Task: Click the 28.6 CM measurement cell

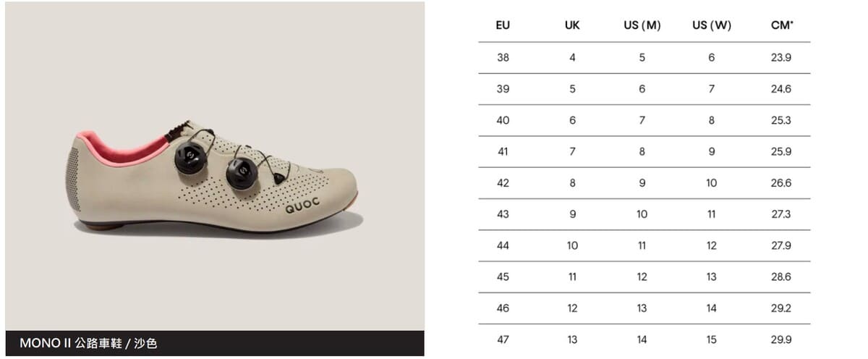Action: coord(781,277)
